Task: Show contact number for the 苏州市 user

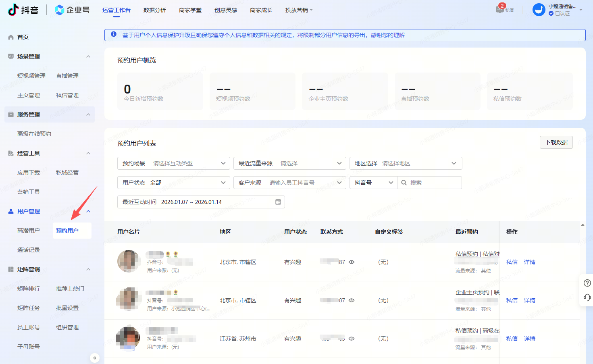Action: tap(351, 339)
